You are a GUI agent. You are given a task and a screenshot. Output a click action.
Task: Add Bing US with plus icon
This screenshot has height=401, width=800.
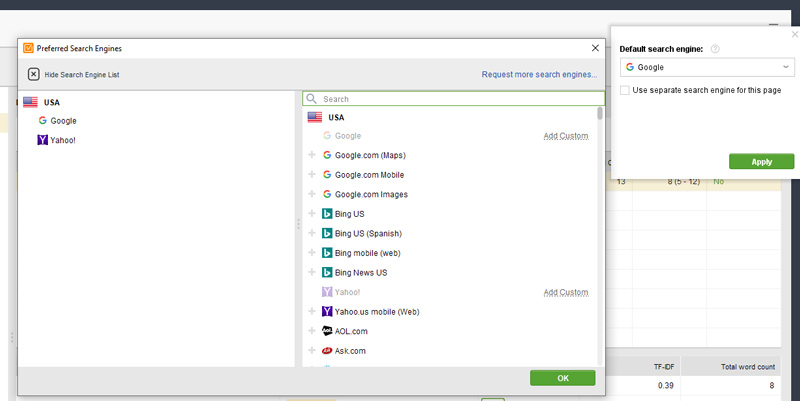[312, 213]
